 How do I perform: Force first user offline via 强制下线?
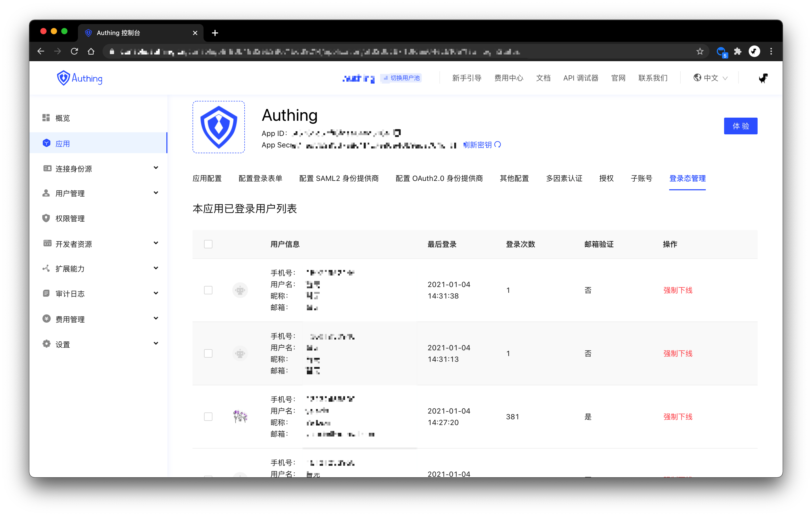click(678, 290)
